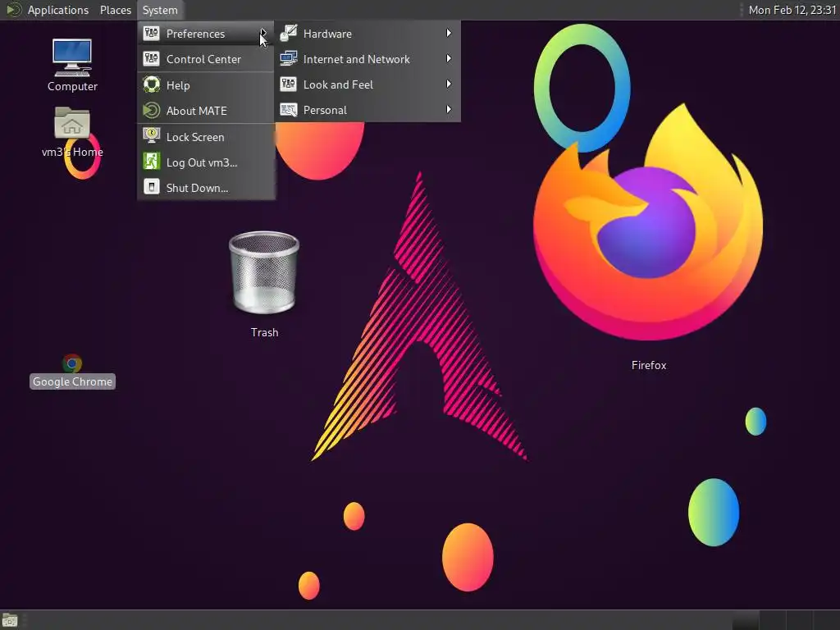
Task: Open the Hardware preferences submenu
Action: (x=367, y=34)
